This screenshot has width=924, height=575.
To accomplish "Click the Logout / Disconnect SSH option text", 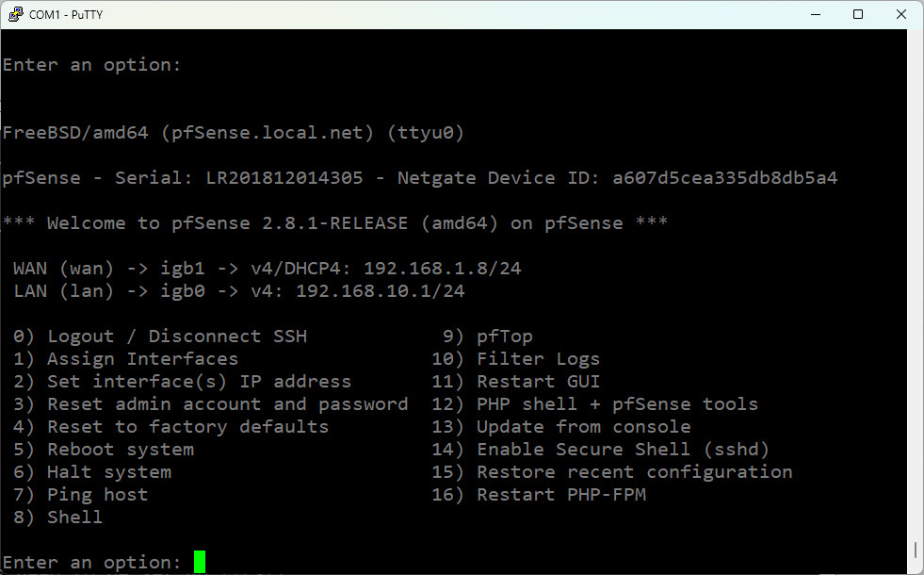I will 177,337.
